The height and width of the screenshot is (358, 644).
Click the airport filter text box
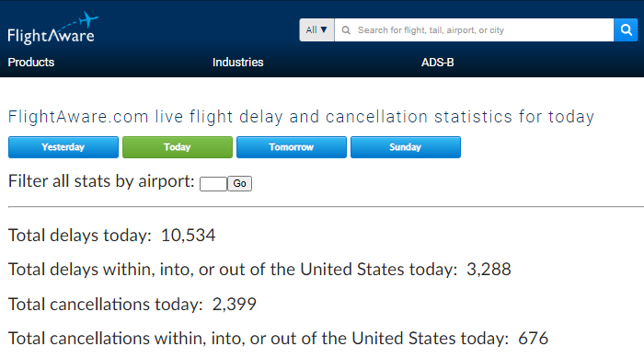tap(213, 184)
